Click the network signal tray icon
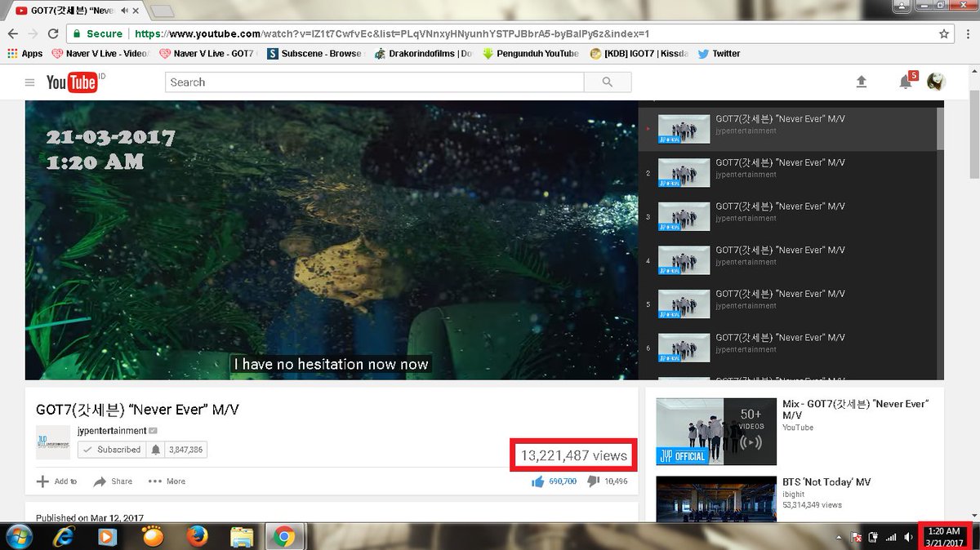980x550 pixels. pos(891,537)
